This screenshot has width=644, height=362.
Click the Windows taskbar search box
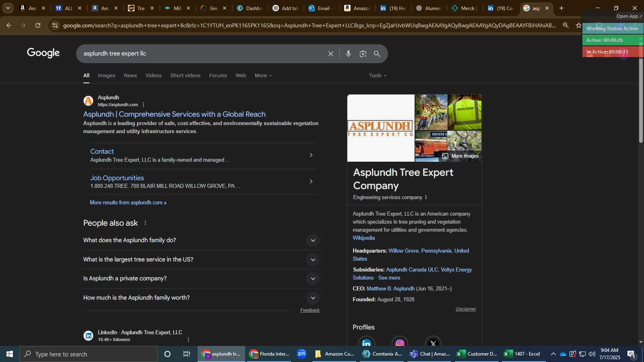tap(89, 354)
